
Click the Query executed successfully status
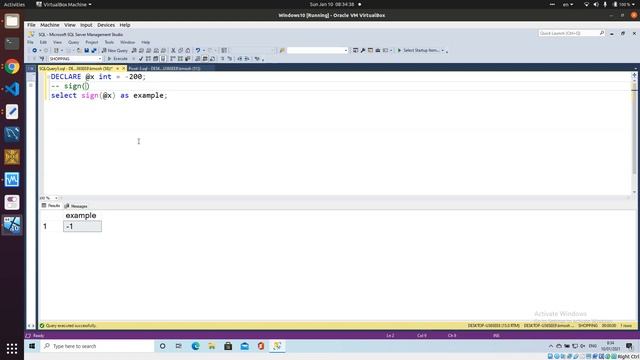71,326
